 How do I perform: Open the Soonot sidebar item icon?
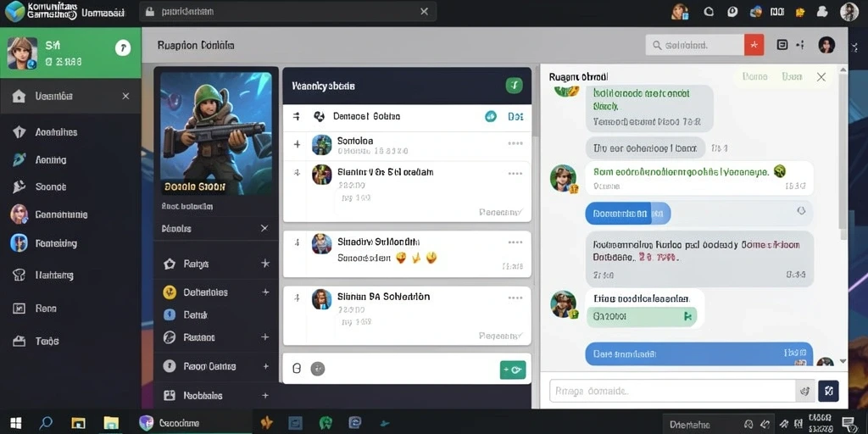[19, 187]
